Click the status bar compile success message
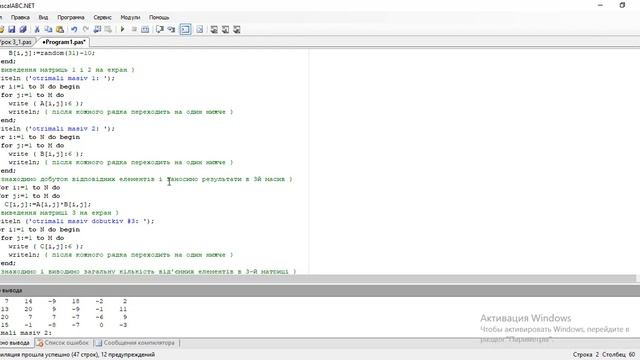 [x=78, y=355]
